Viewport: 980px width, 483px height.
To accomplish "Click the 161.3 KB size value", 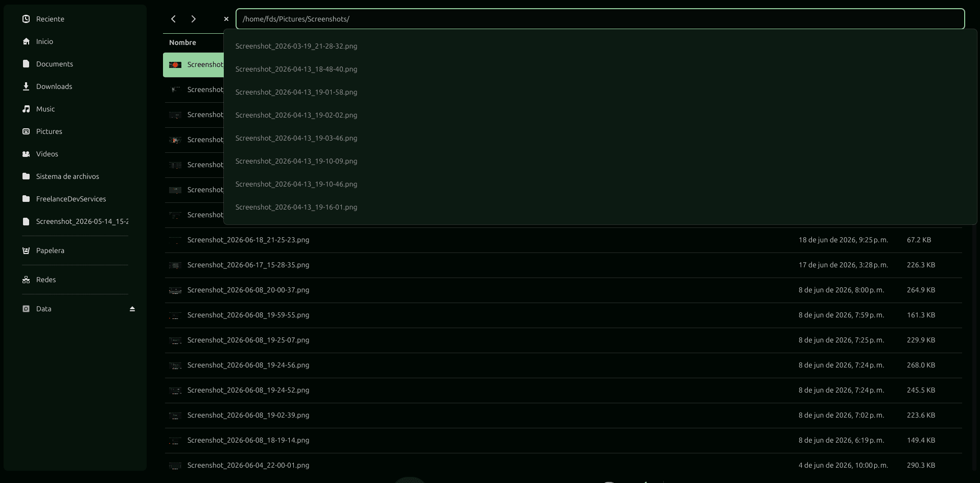I will [x=921, y=315].
